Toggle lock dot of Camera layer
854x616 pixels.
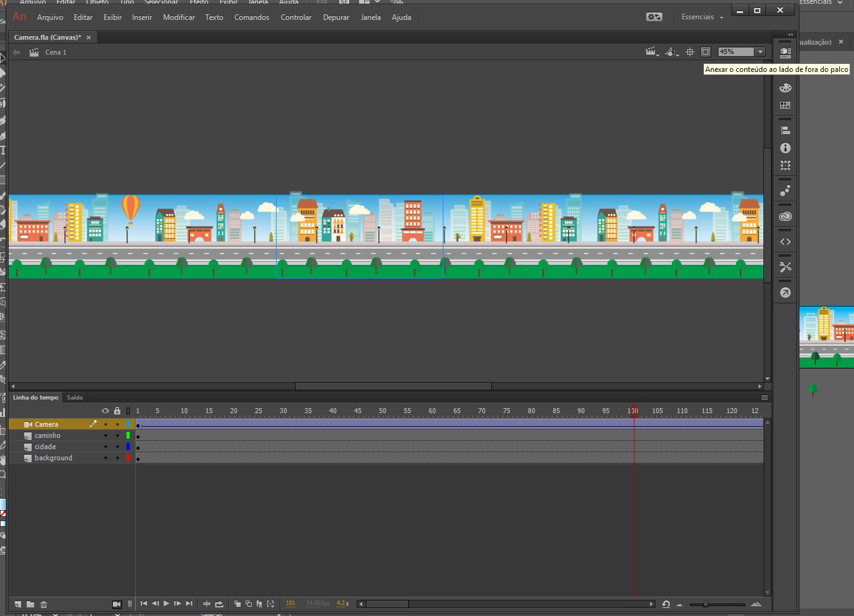(x=117, y=424)
